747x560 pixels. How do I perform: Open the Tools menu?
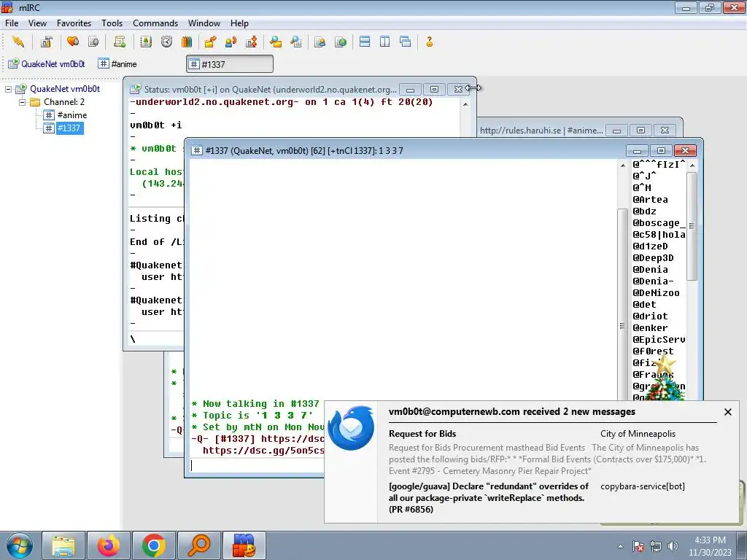tap(112, 23)
